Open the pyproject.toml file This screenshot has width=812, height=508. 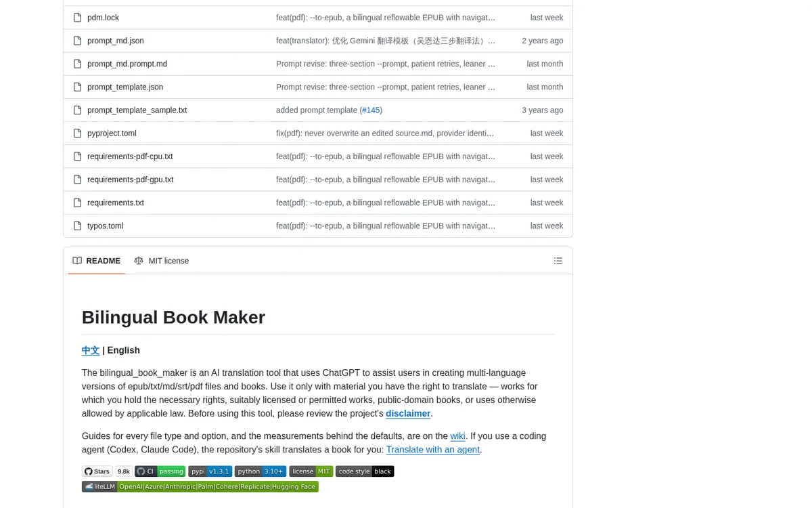pyautogui.click(x=112, y=133)
